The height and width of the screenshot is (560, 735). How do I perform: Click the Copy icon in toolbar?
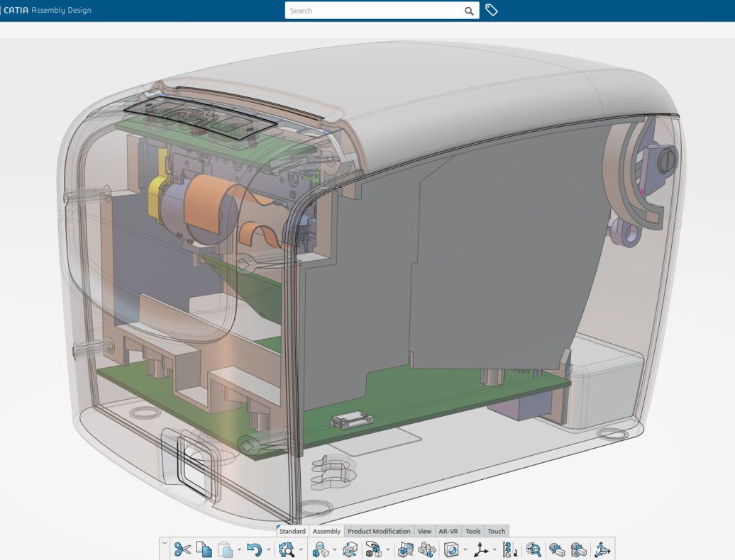point(204,549)
